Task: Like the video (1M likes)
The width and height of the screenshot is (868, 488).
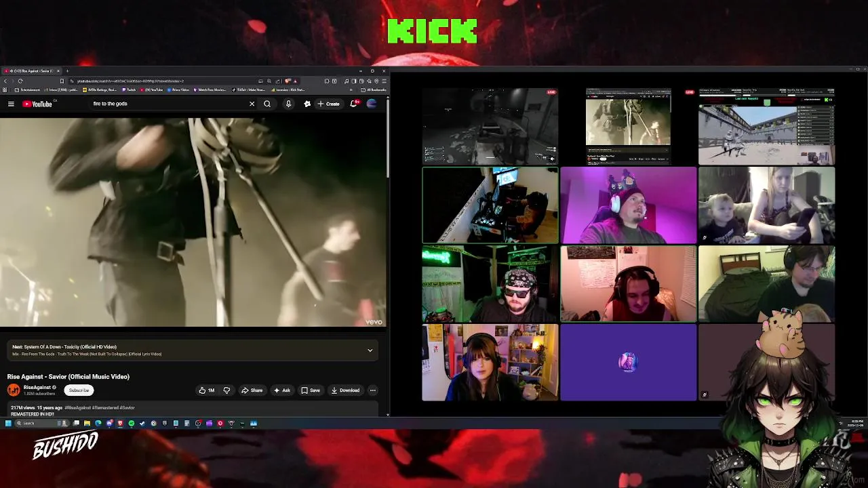Action: [206, 390]
